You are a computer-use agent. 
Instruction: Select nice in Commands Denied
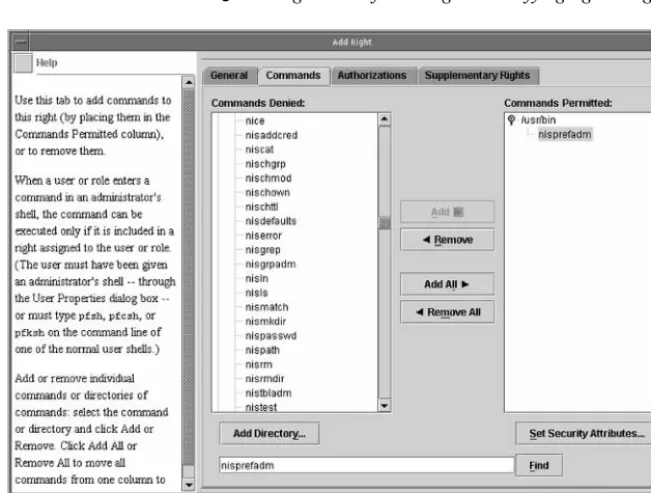pos(255,121)
